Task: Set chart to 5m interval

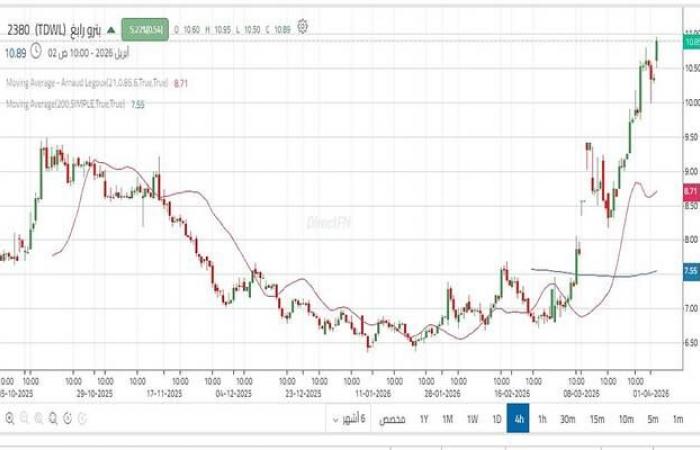Action: point(653,418)
